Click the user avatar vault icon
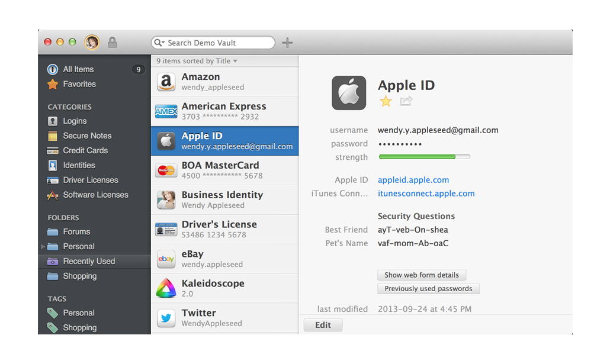610x364 pixels. 92,43
